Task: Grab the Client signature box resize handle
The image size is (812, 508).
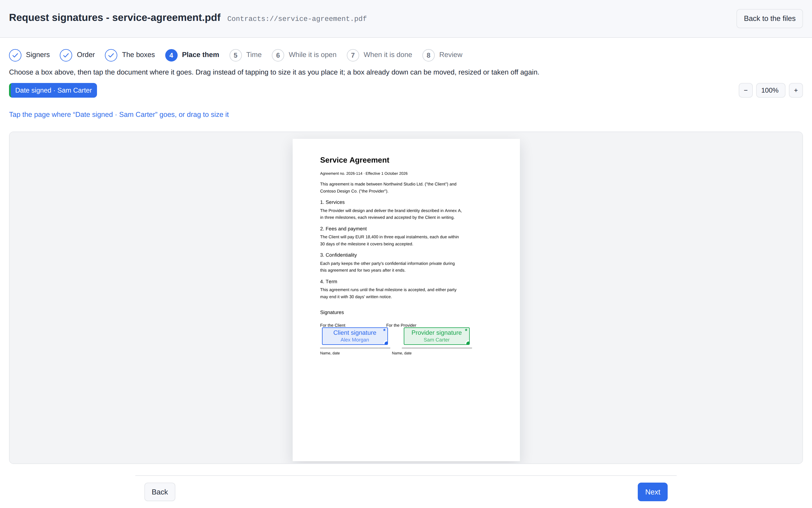Action: click(x=386, y=343)
